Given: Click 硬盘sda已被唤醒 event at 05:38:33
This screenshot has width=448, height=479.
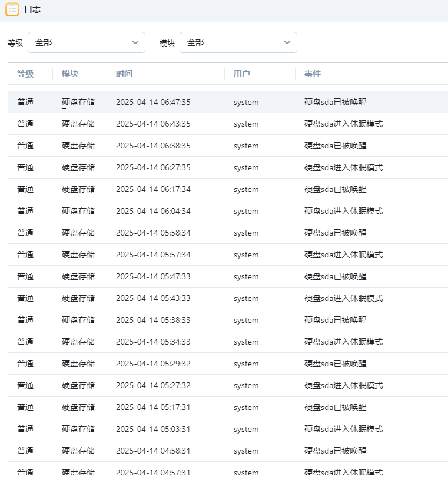Looking at the screenshot, I should click(x=336, y=320).
